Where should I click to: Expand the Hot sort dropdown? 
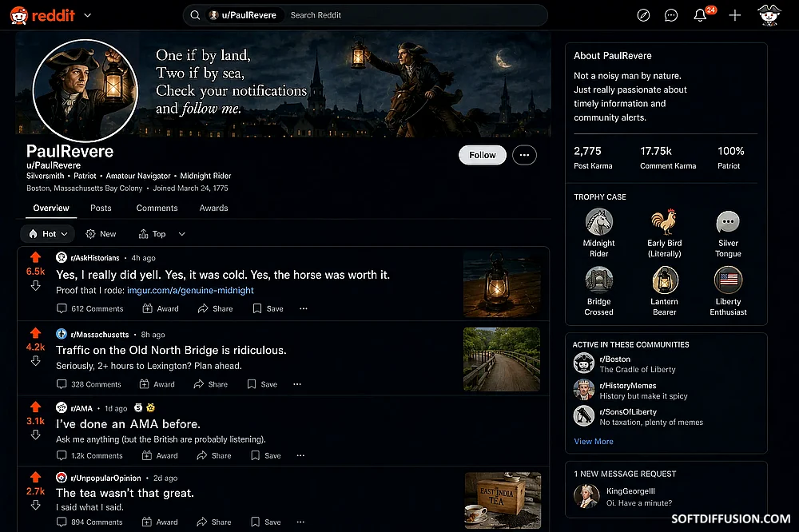47,234
